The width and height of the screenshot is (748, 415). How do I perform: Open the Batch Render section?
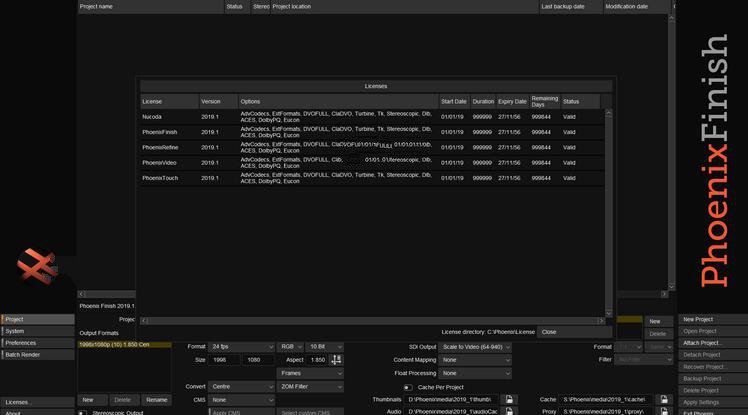point(38,355)
